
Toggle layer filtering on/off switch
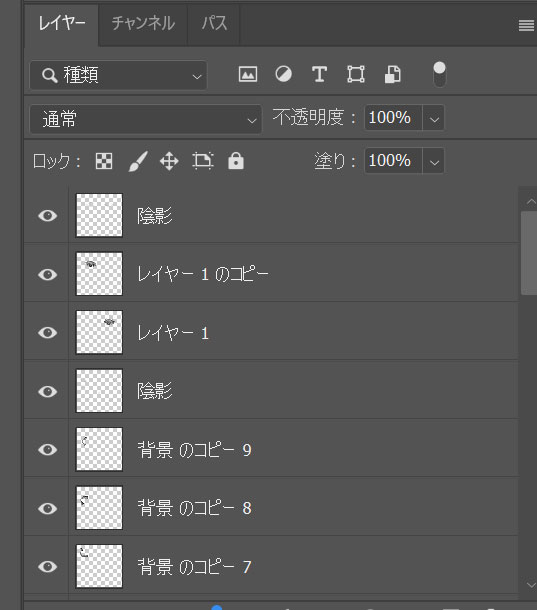[439, 74]
